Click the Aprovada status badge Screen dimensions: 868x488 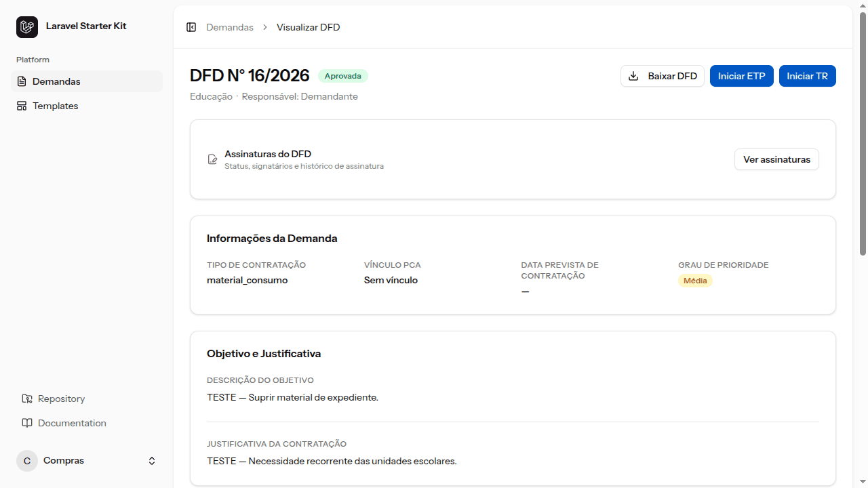(x=343, y=76)
